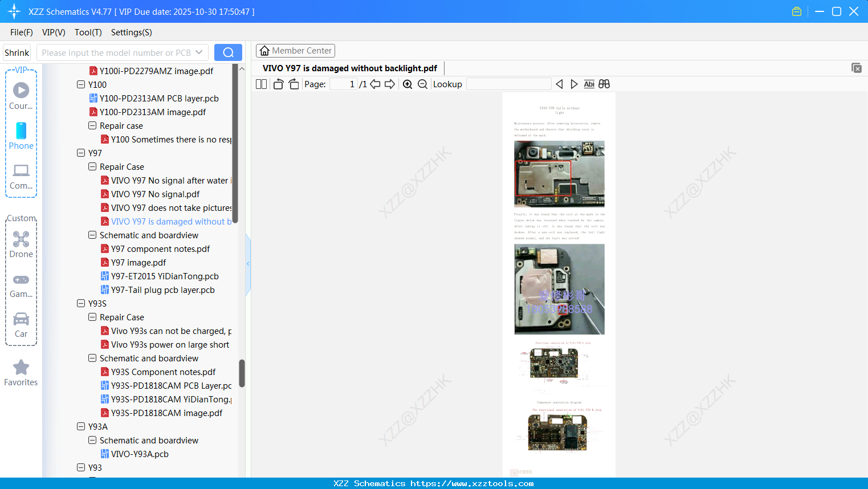This screenshot has width=868, height=489.
Task: Click the Shrink button
Action: [17, 52]
